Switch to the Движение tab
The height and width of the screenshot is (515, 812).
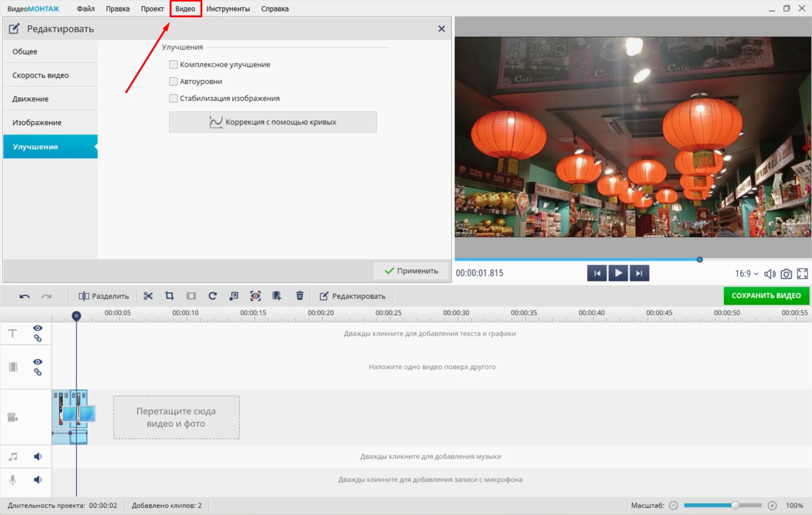50,99
